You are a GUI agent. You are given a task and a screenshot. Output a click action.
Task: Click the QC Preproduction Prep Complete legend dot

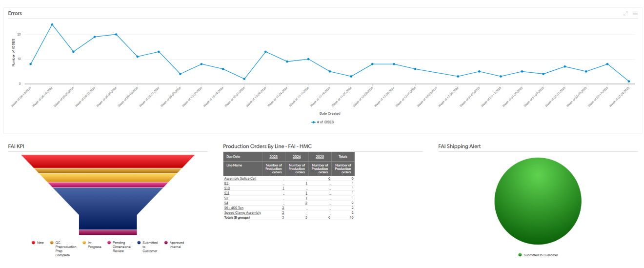(x=52, y=243)
